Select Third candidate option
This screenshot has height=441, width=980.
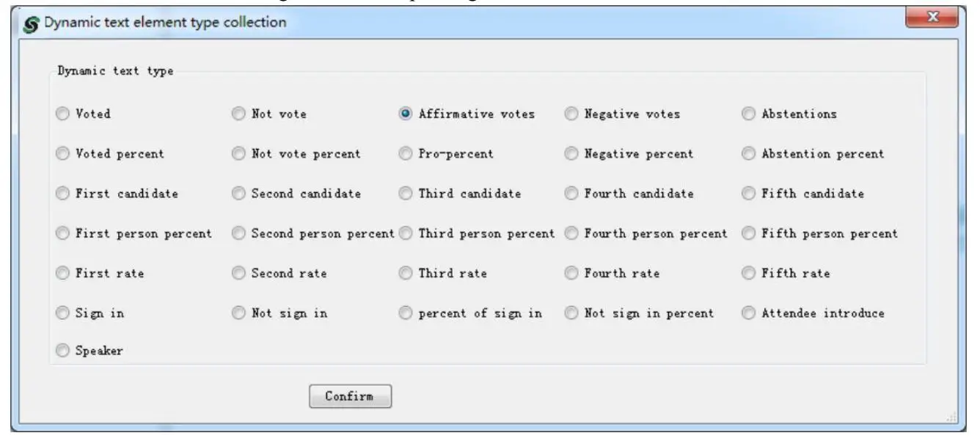[406, 194]
